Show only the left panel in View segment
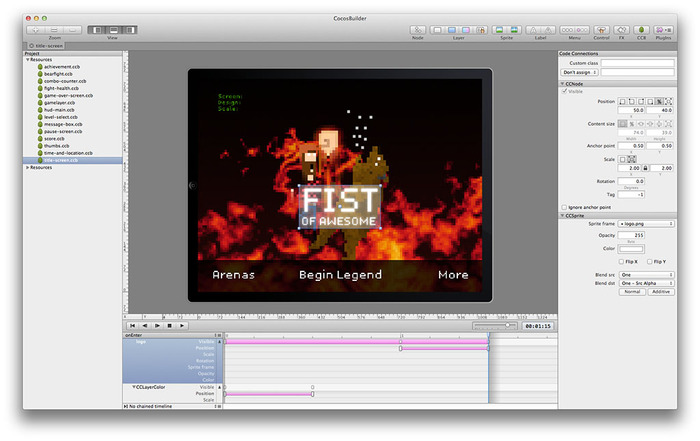Viewport: 700px width, 441px height. [96, 30]
